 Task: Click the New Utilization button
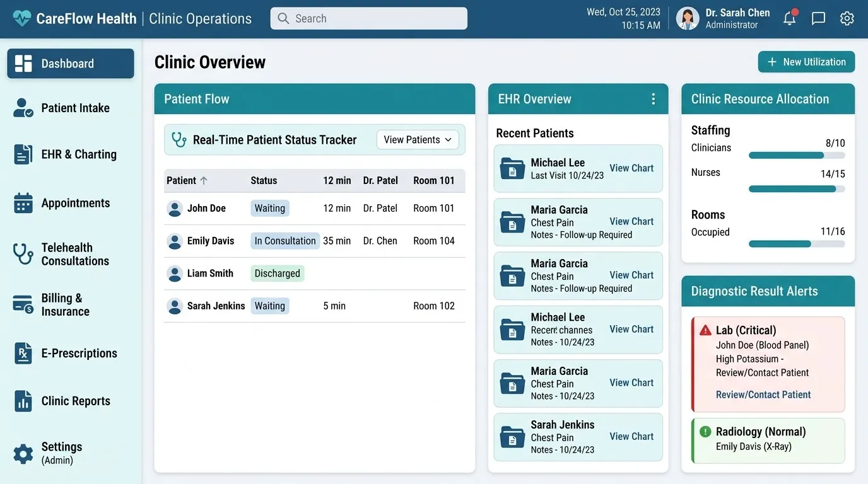806,62
